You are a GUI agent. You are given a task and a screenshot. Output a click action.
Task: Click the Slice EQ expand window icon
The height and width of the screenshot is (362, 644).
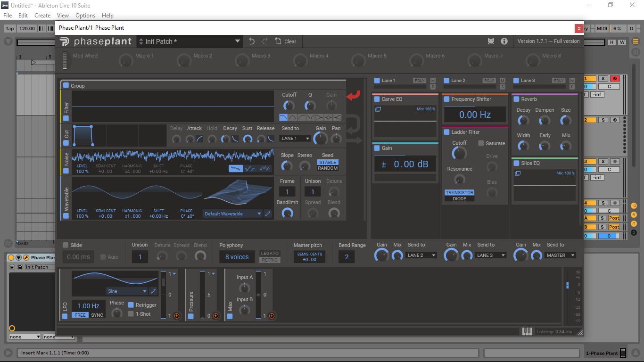click(x=518, y=173)
